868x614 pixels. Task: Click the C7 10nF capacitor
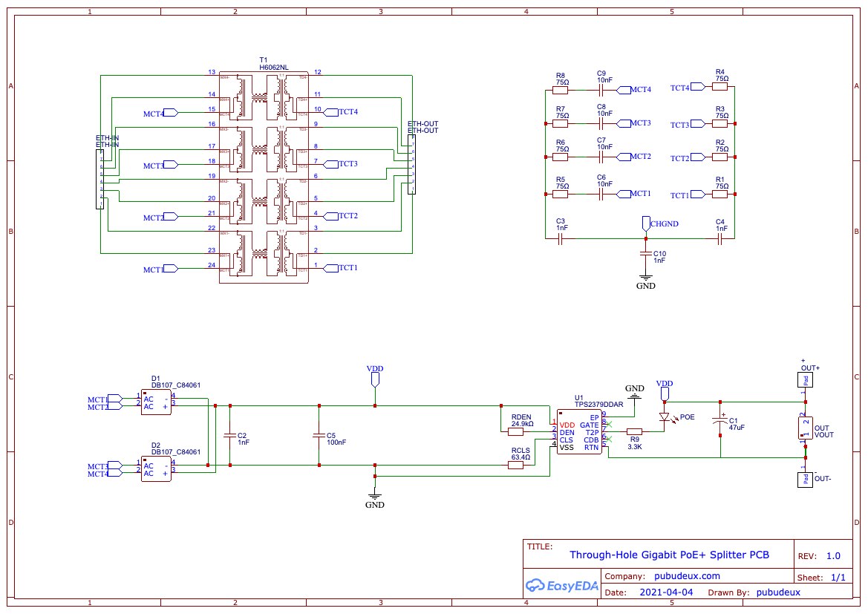pyautogui.click(x=601, y=157)
